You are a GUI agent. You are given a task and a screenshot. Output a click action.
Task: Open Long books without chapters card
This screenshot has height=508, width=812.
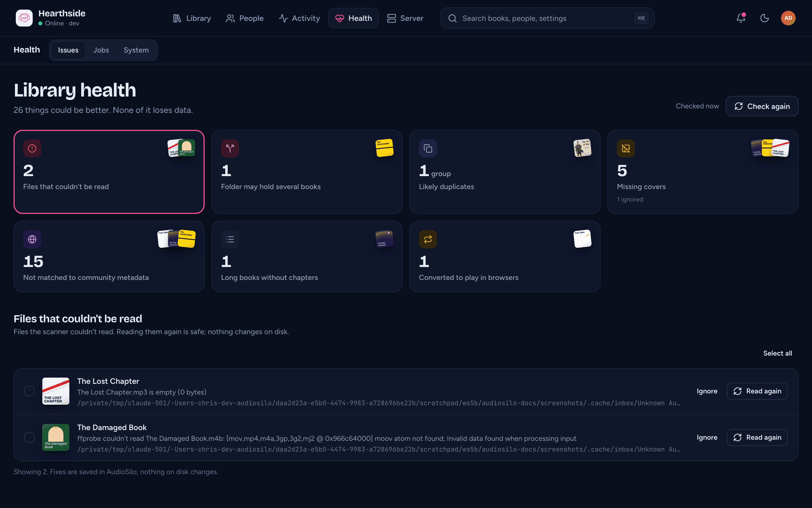click(307, 256)
